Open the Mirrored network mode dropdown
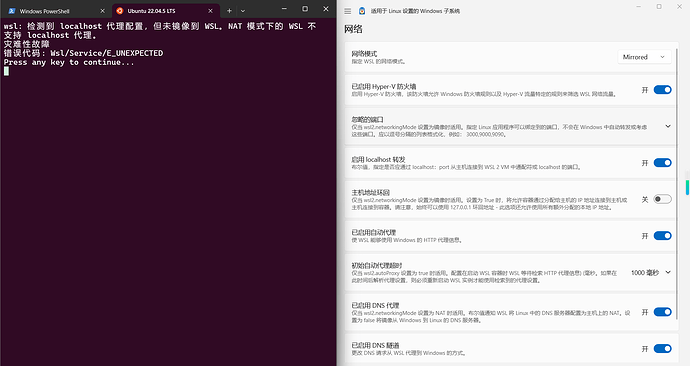 [644, 57]
